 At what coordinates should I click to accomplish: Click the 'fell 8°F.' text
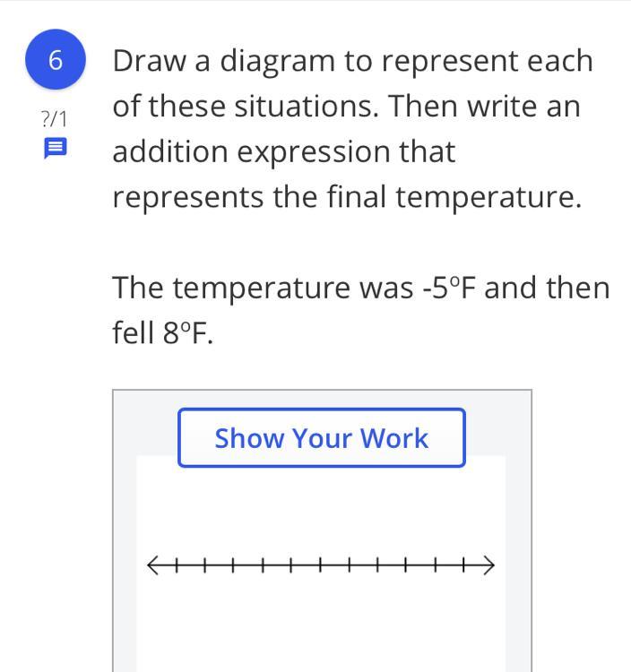click(163, 334)
